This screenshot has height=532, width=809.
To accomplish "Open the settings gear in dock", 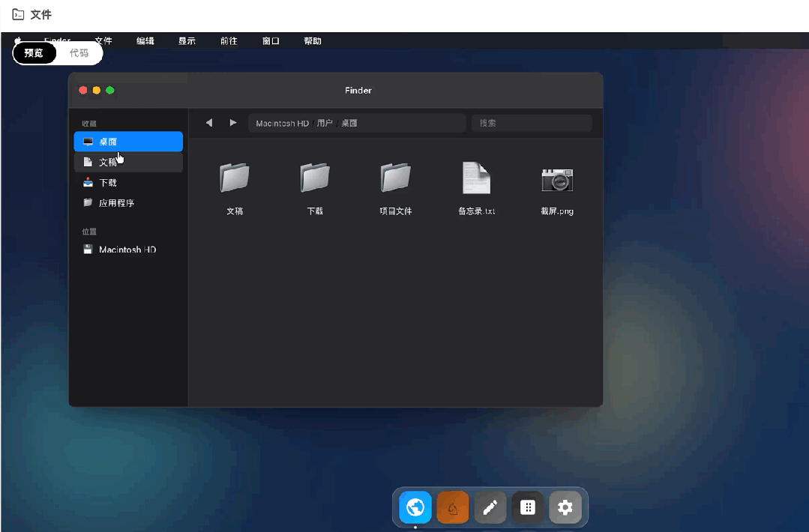I will [x=565, y=508].
